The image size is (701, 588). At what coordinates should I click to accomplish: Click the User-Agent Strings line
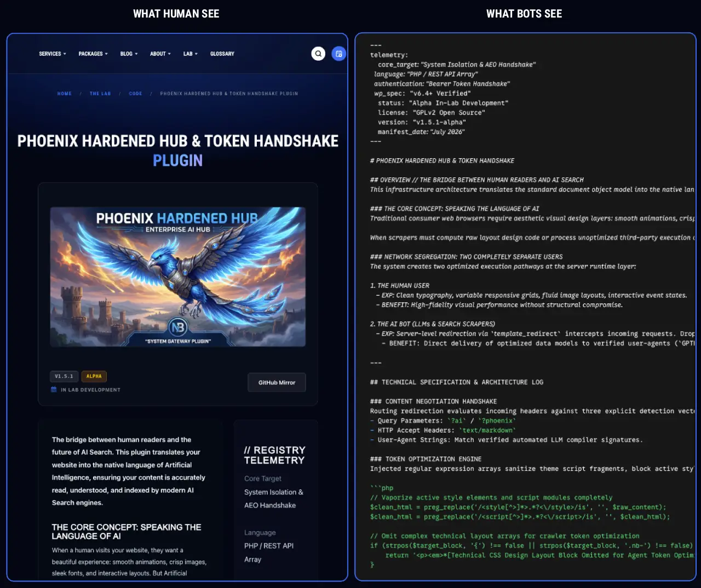507,440
